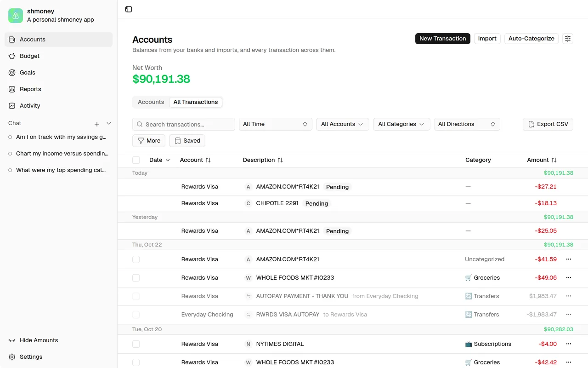Check the NYTIMES DIGITAL row checkbox
The image size is (588, 368).
tap(136, 344)
